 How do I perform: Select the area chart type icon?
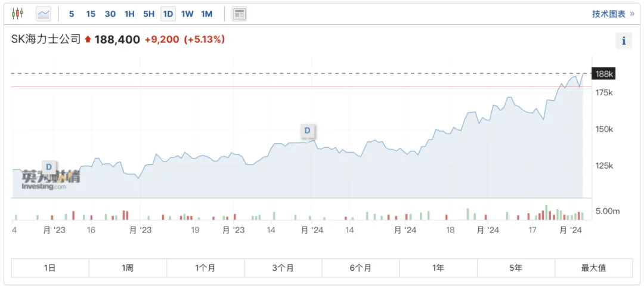coord(44,14)
